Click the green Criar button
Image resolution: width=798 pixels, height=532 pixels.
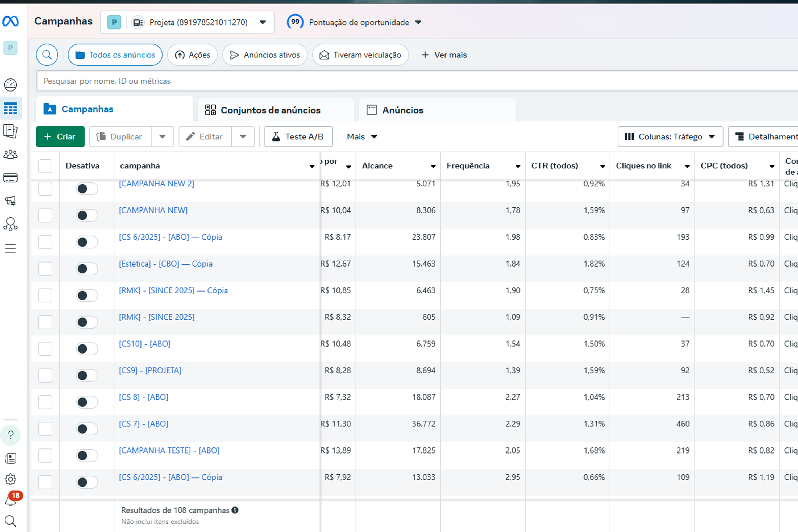click(x=60, y=136)
